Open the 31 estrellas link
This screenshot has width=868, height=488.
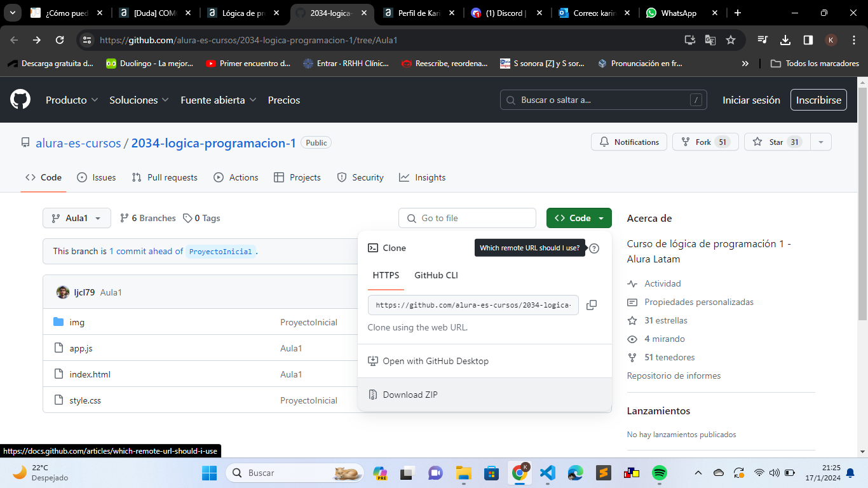click(x=657, y=320)
